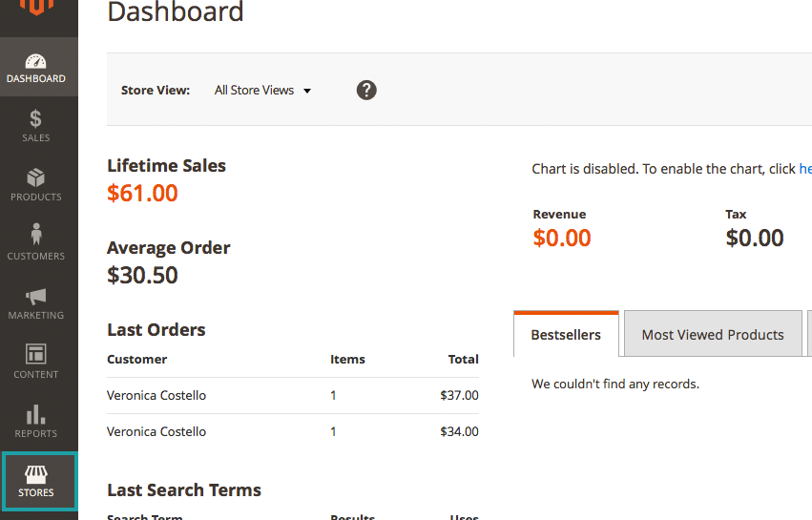
Task: Click the Store View help question icon
Action: tap(366, 91)
